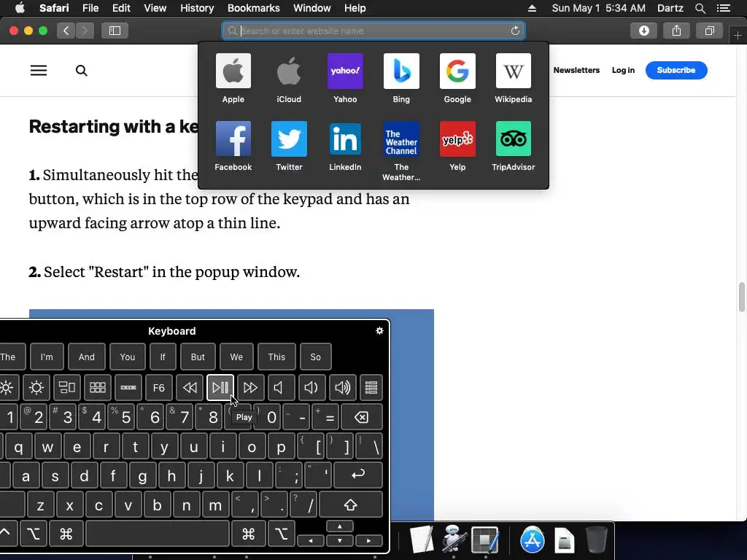Click the page vertical scrollbar thumb
Viewport: 747px width, 560px height.
click(741, 297)
